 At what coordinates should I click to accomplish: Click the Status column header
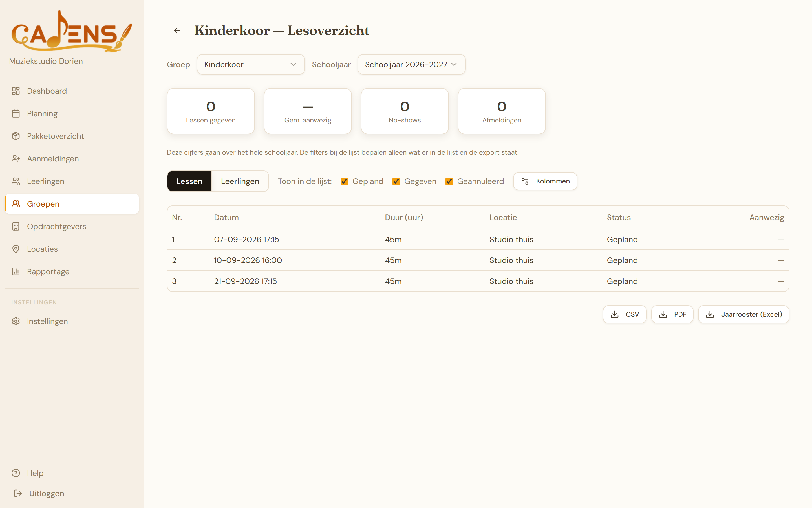(x=618, y=217)
